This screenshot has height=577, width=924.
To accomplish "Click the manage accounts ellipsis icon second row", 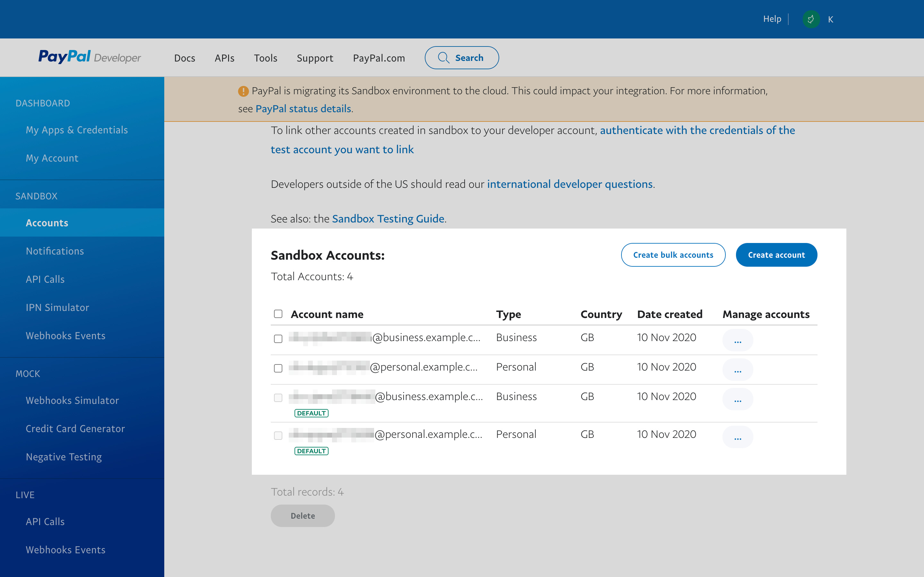I will pyautogui.click(x=738, y=370).
